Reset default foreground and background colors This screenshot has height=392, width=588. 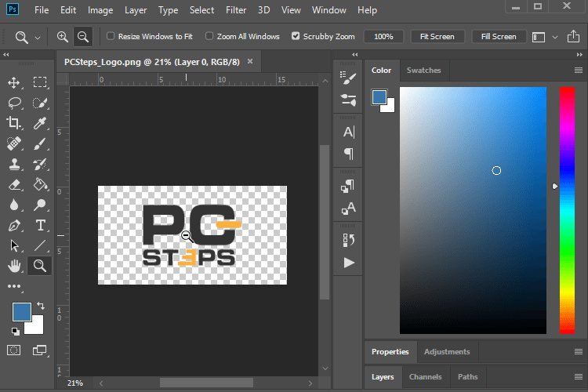click(x=16, y=331)
